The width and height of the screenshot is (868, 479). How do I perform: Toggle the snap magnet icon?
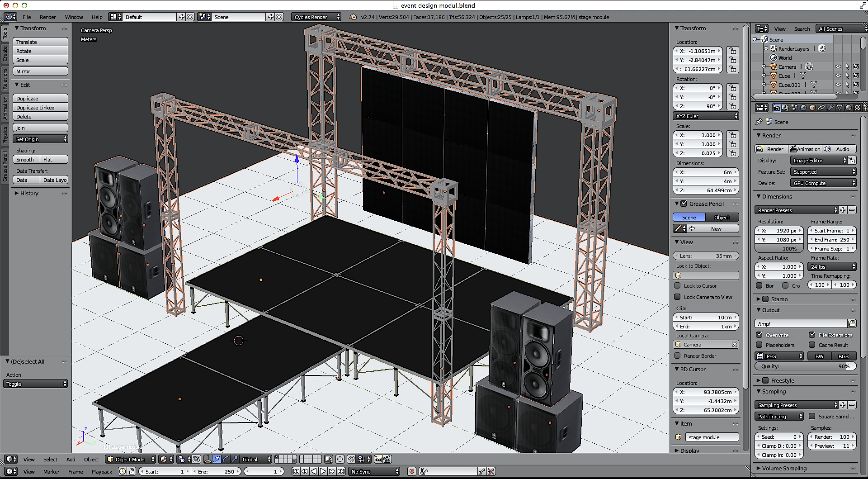[x=351, y=459]
